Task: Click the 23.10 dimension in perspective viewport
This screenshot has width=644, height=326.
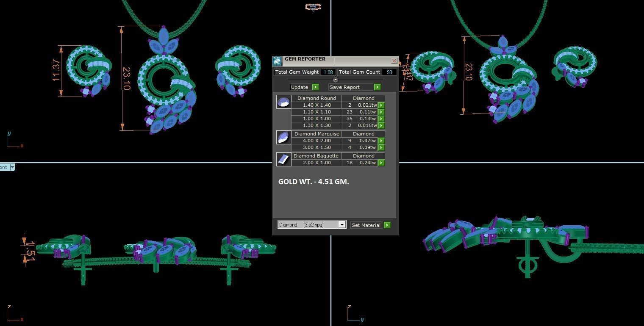Action: tap(468, 72)
